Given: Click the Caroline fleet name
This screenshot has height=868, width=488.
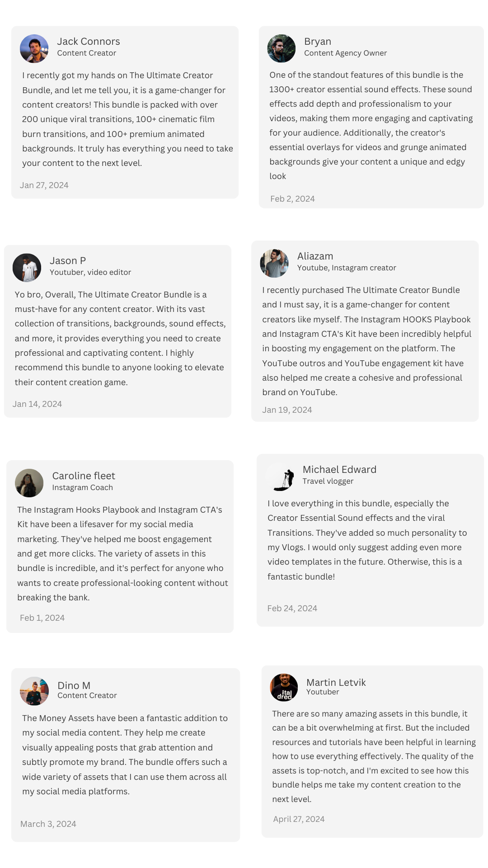Looking at the screenshot, I should [x=84, y=476].
